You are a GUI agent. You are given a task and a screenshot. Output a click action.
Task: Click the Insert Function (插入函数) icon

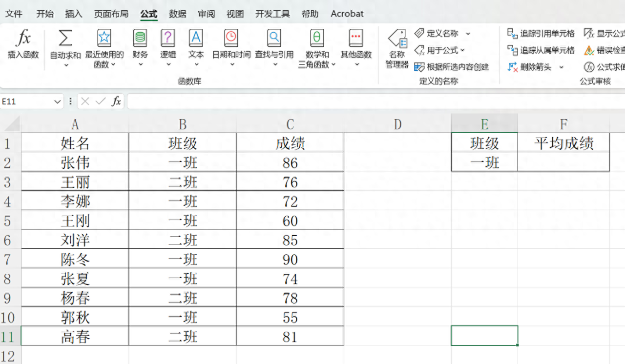tap(23, 38)
